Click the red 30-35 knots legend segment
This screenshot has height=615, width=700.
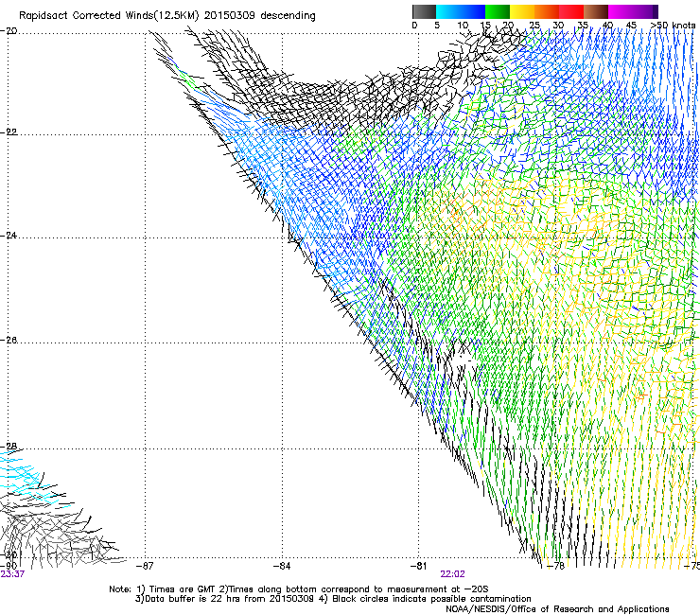(x=571, y=11)
